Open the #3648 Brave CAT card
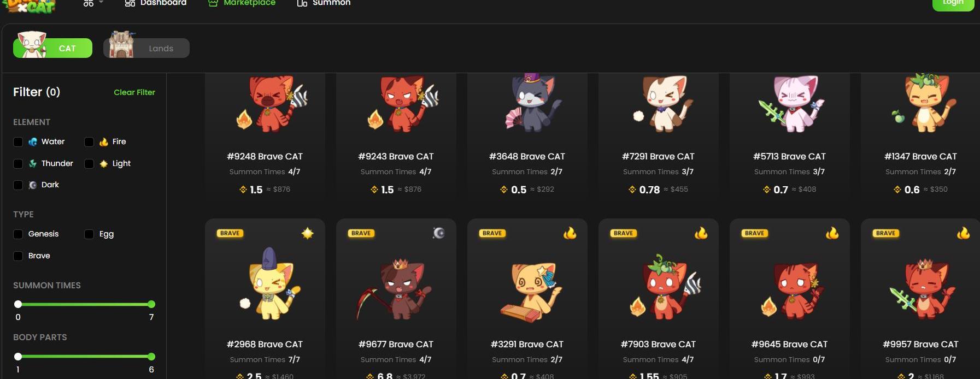980x379 pixels. coord(527,137)
